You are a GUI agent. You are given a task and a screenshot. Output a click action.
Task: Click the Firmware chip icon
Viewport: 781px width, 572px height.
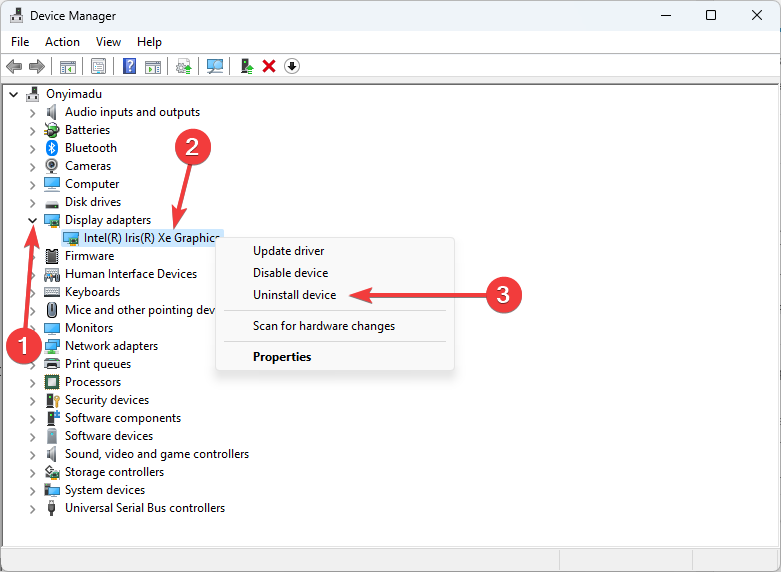52,256
